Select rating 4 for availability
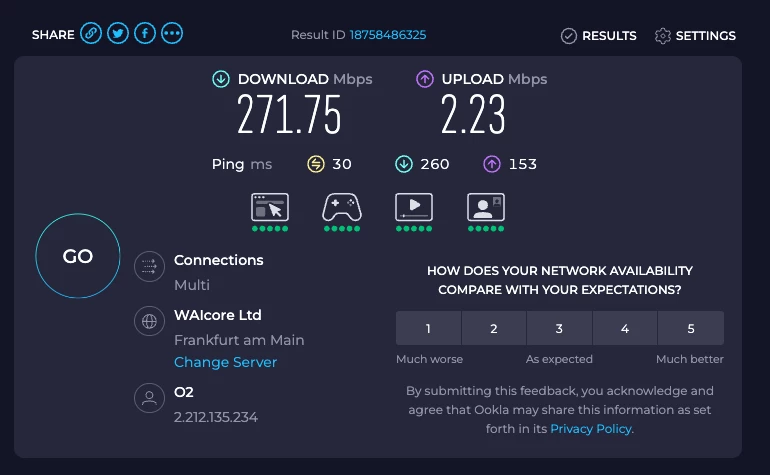Screen dimensions: 770x475 [625, 328]
